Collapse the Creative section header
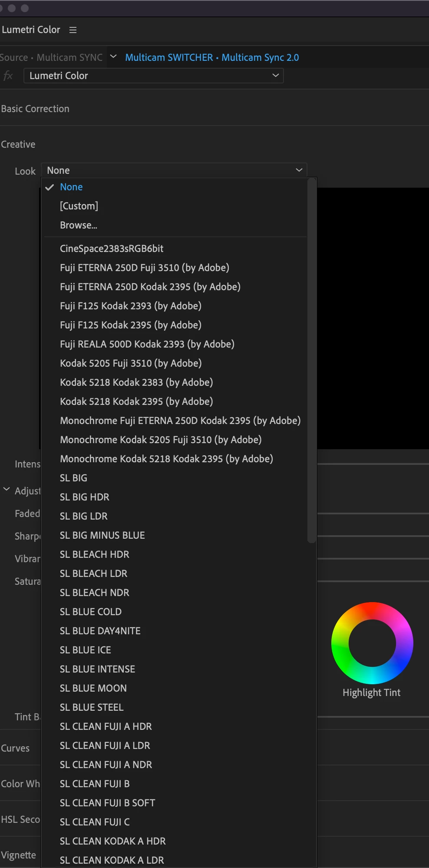The width and height of the screenshot is (429, 868). point(18,144)
